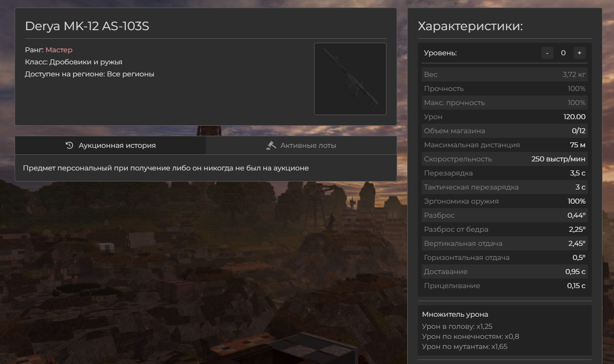Click the Характеристики panel heading
This screenshot has width=614, height=364.
pos(470,26)
